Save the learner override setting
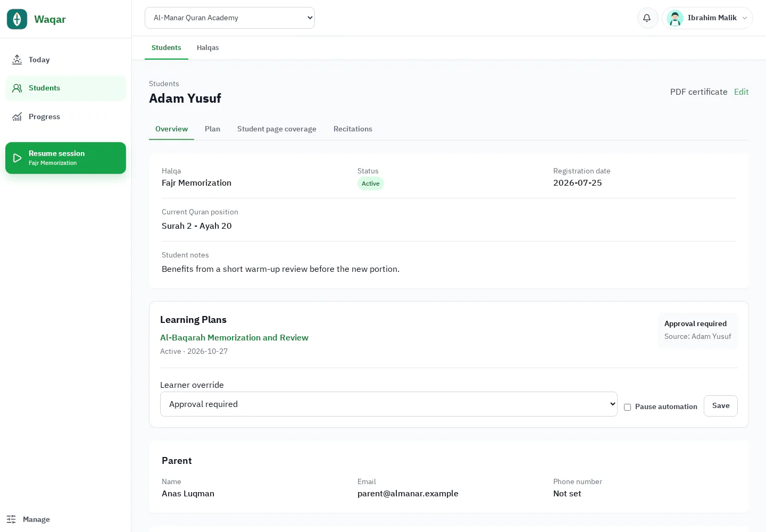Image resolution: width=766 pixels, height=532 pixels. coord(721,406)
